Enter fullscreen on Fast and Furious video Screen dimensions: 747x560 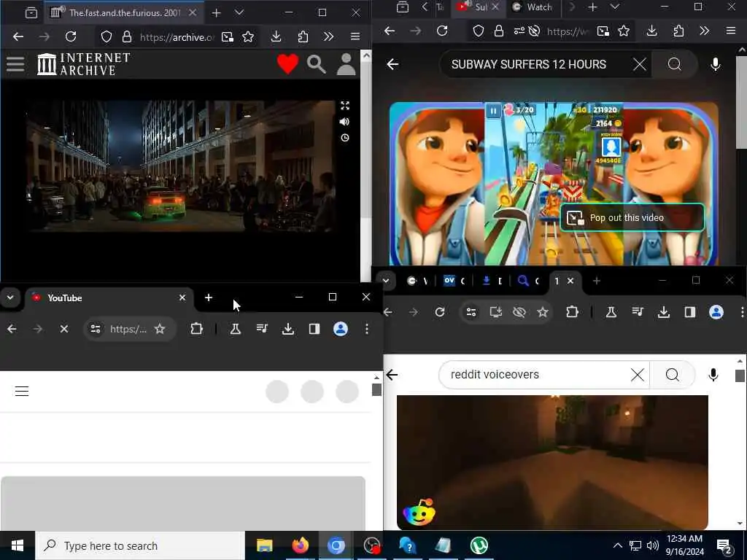(345, 106)
